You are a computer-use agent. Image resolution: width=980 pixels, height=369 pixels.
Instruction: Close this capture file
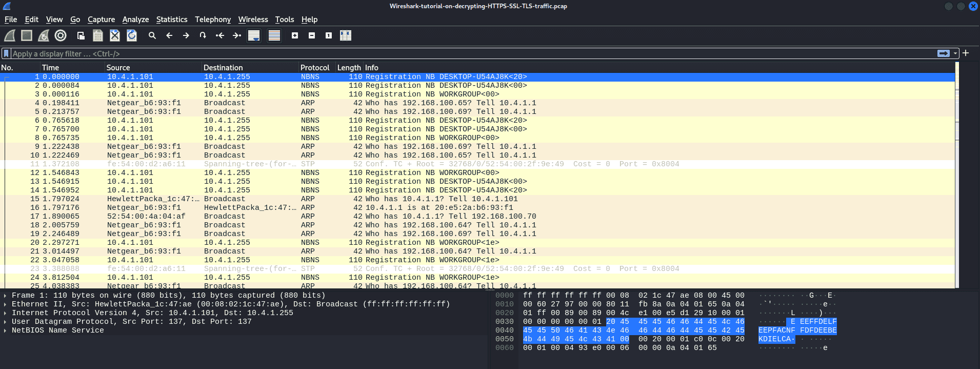click(x=115, y=35)
